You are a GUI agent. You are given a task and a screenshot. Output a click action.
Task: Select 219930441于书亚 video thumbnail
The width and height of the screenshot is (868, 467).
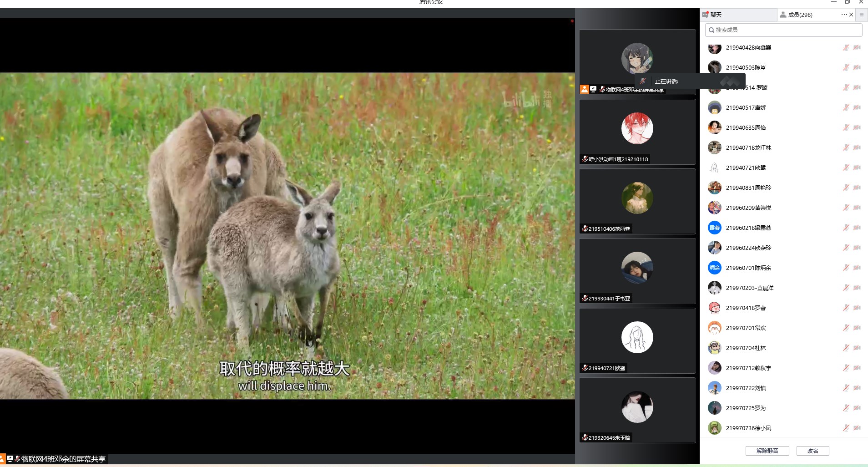[637, 271]
